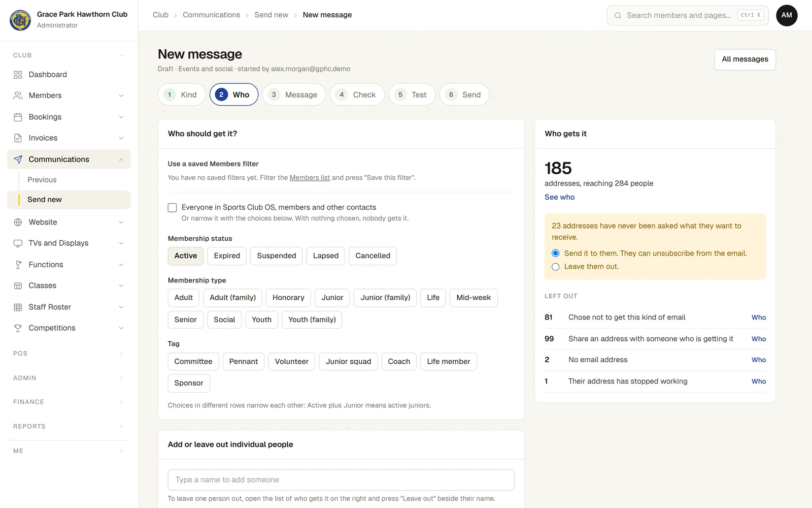Expand the Bookings sidebar chevron
The width and height of the screenshot is (812, 508).
pyautogui.click(x=121, y=117)
